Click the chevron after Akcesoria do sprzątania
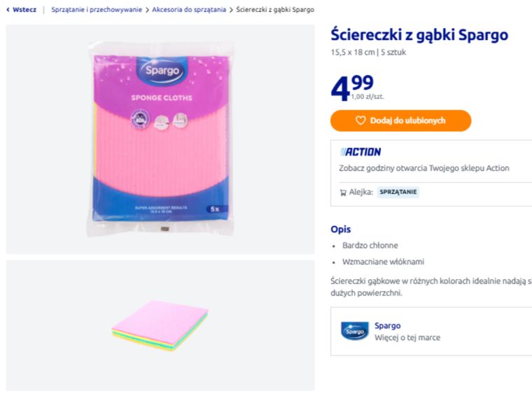532x399 pixels. (231, 10)
